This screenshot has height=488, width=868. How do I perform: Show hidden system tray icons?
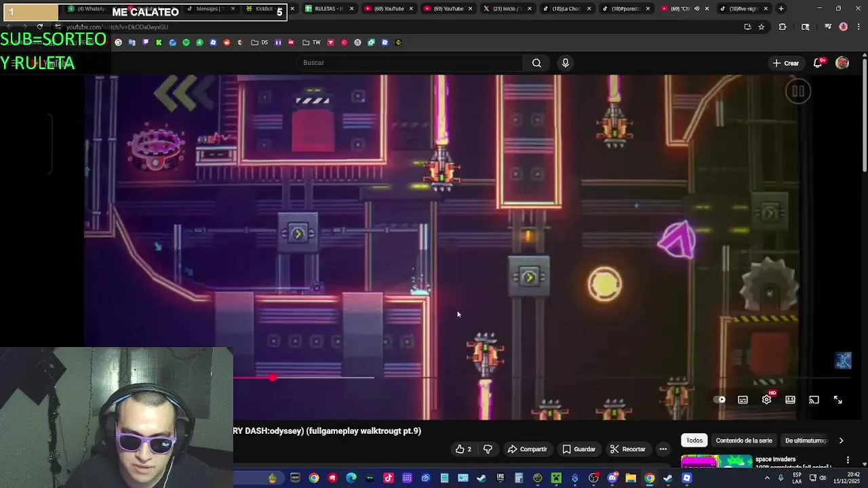(x=768, y=479)
